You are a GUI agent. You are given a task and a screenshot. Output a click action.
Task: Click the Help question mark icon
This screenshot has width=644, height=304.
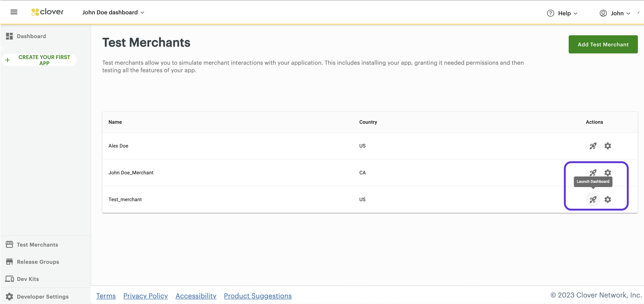click(550, 13)
